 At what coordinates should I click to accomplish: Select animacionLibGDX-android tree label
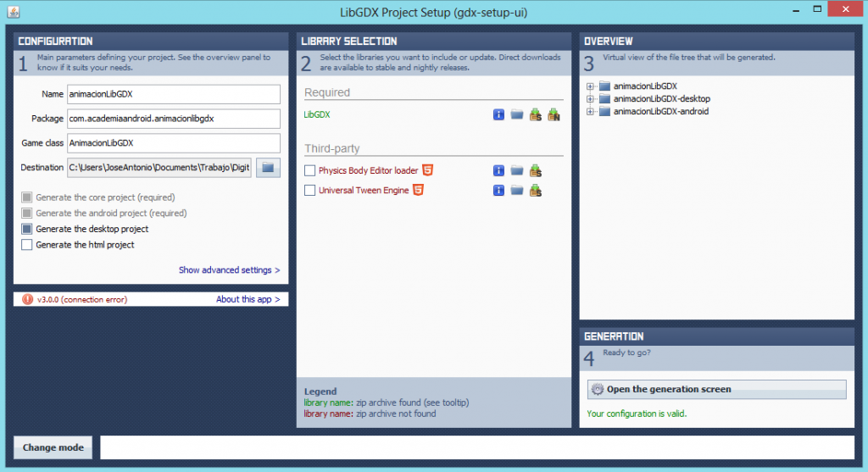(x=661, y=111)
